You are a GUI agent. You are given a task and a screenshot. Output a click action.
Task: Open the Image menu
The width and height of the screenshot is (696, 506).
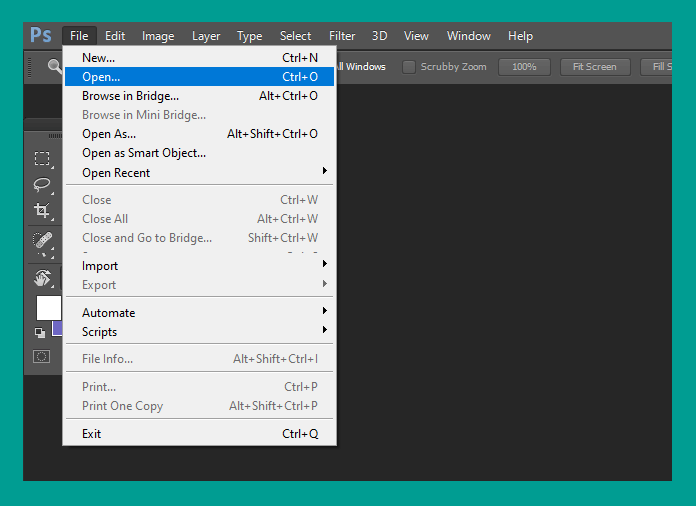(158, 36)
